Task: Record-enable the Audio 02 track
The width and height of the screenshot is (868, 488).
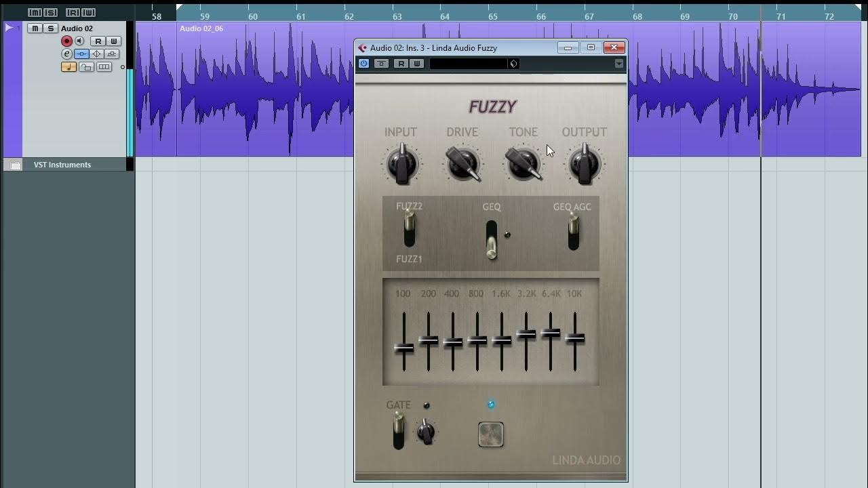Action: (x=66, y=41)
